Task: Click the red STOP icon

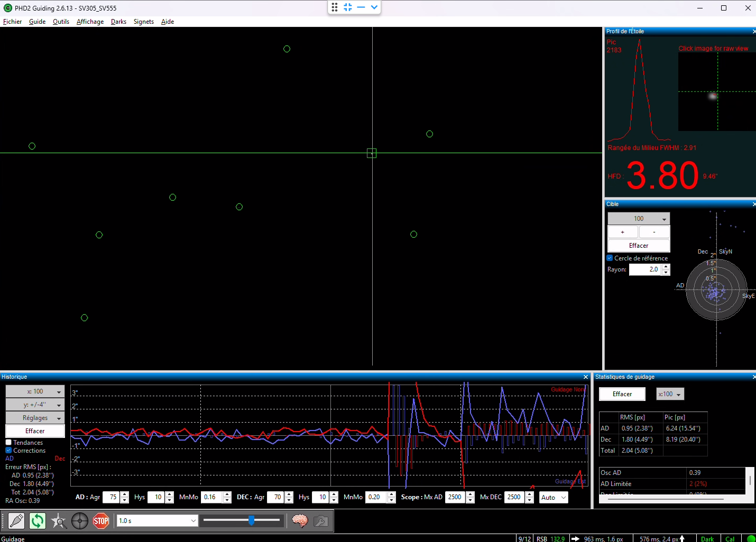Action: click(101, 521)
